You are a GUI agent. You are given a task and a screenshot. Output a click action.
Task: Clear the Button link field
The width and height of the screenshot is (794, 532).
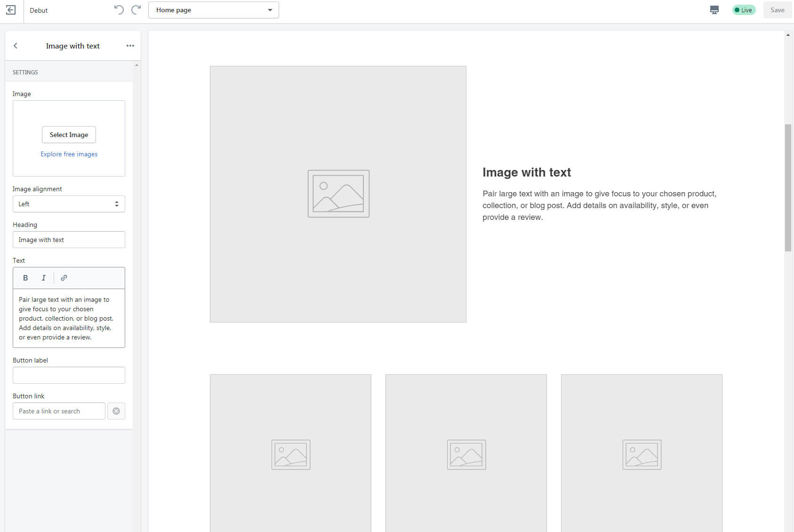tap(116, 411)
